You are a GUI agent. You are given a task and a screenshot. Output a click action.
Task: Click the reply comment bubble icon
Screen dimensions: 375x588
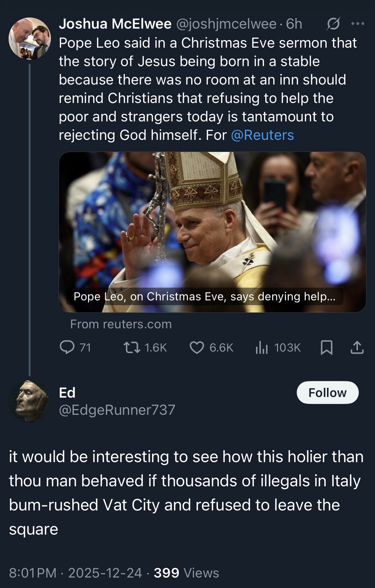click(67, 347)
